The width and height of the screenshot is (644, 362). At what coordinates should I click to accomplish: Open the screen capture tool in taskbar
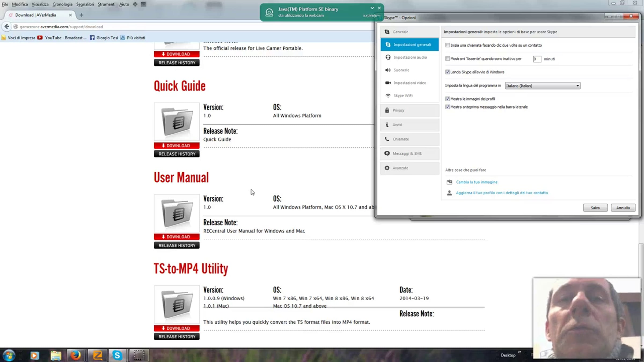[139, 355]
